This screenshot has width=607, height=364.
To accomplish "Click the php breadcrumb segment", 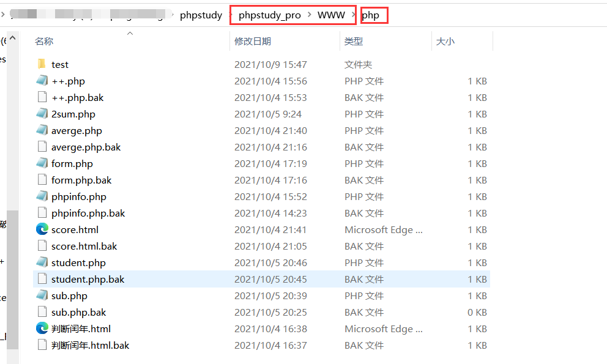I will [370, 15].
